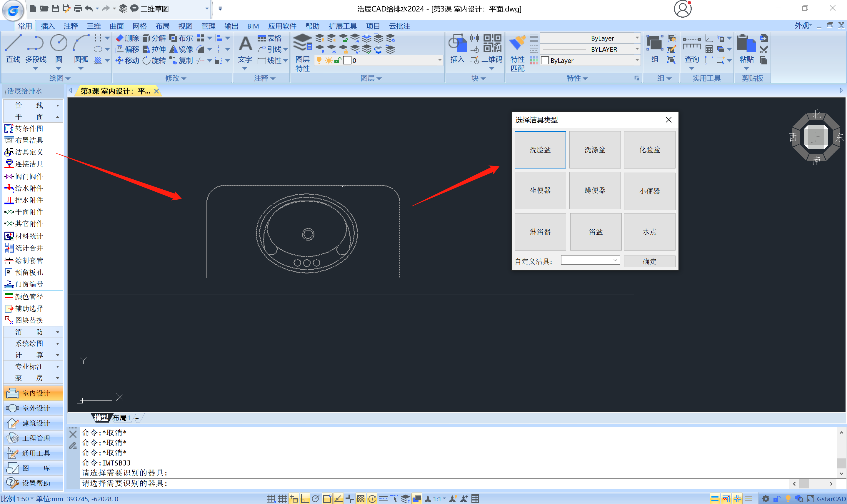Choose 坐便器 fixture type button
The height and width of the screenshot is (504, 847).
(540, 191)
